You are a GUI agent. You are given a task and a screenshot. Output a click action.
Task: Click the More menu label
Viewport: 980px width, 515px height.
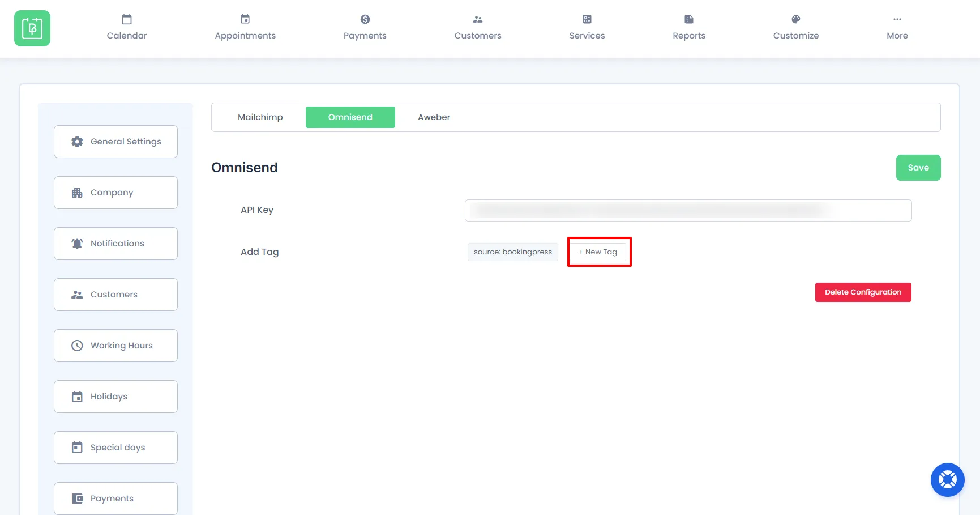tap(897, 36)
